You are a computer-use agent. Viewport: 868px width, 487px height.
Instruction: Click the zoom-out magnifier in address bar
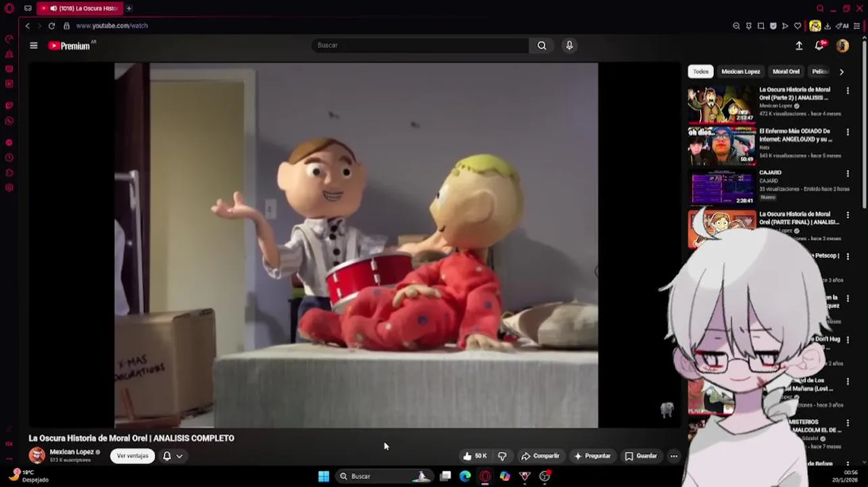(736, 26)
